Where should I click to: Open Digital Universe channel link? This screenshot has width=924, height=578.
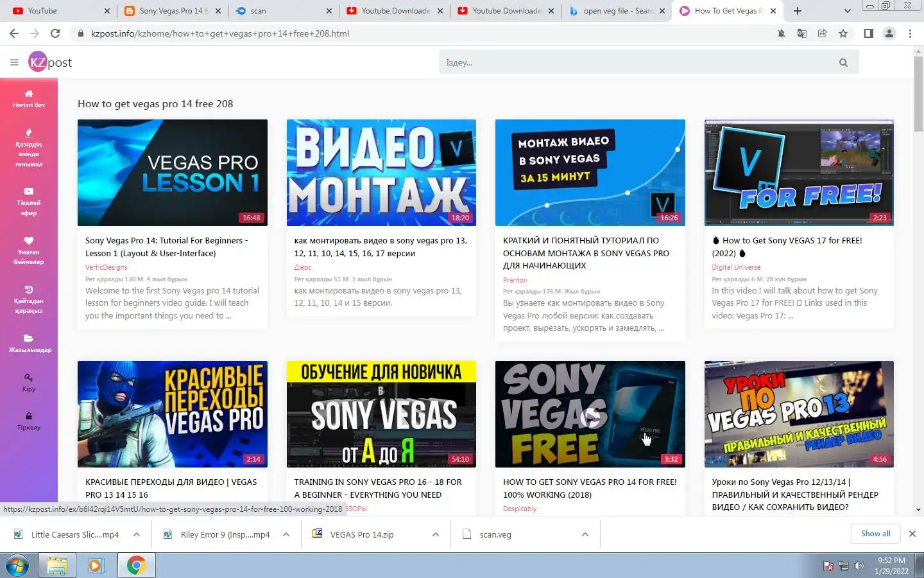click(736, 267)
